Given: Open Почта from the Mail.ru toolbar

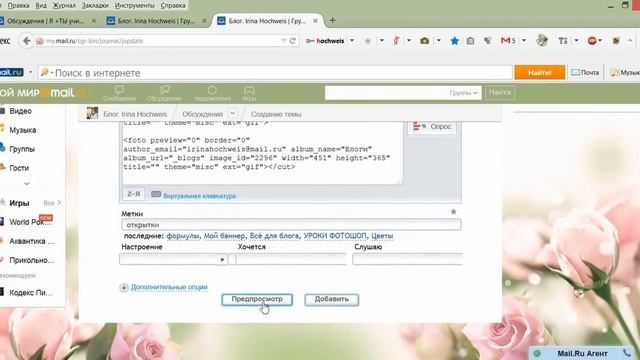Looking at the screenshot, I should point(585,73).
